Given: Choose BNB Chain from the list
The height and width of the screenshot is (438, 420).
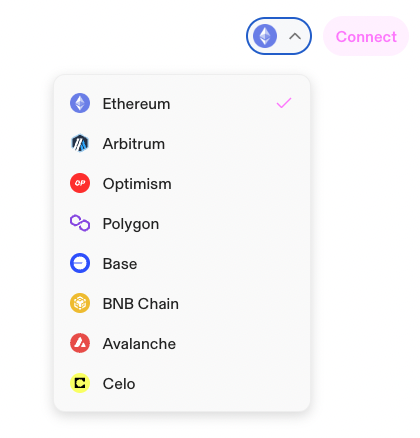Looking at the screenshot, I should pos(182,303).
